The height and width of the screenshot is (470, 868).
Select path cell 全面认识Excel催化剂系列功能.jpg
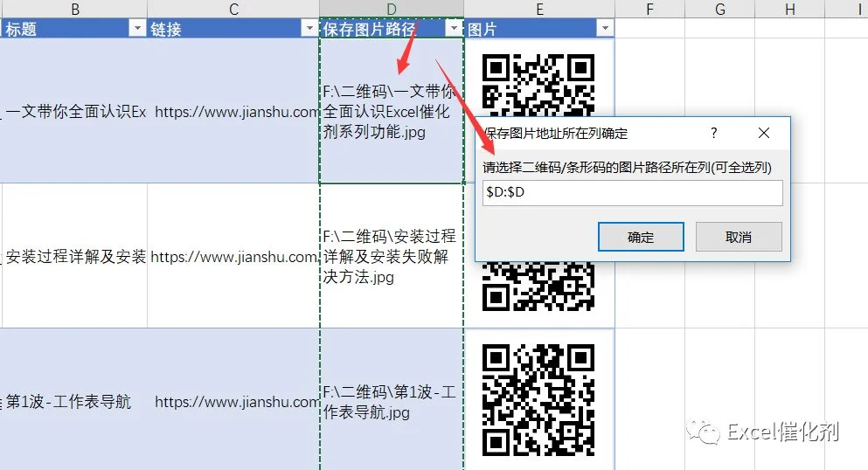392,111
